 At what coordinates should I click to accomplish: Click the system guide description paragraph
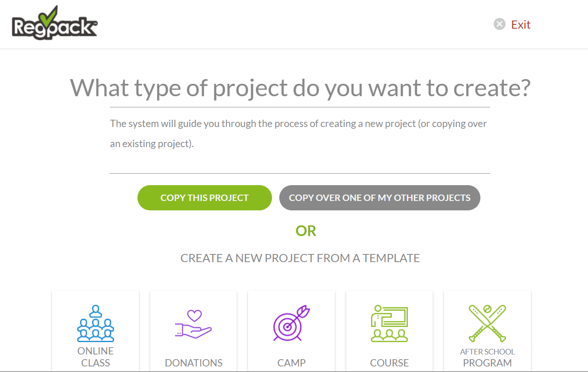[298, 133]
